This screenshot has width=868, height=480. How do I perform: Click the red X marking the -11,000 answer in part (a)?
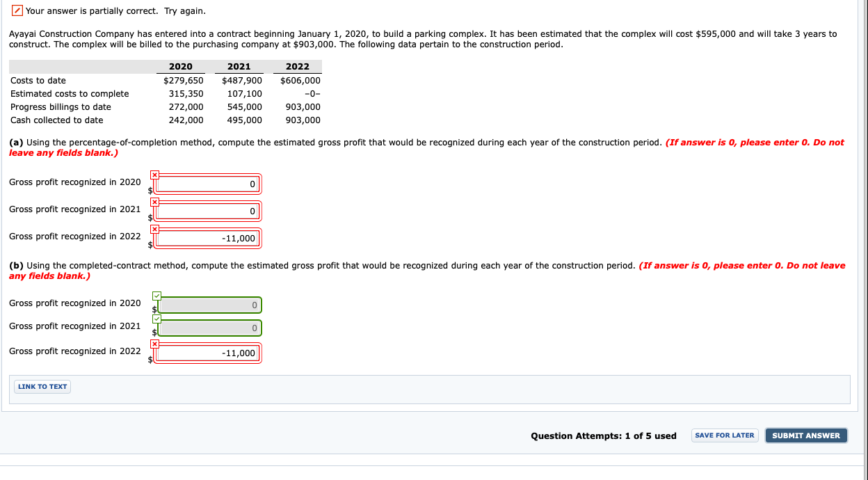pyautogui.click(x=154, y=228)
